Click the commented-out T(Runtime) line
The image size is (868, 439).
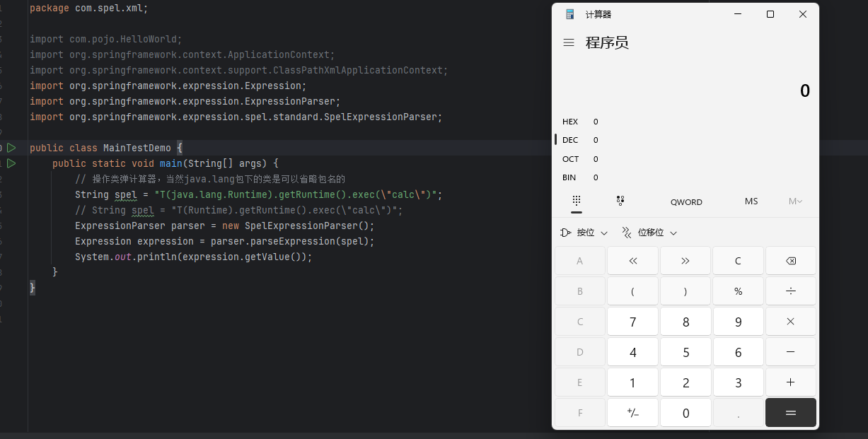[239, 210]
